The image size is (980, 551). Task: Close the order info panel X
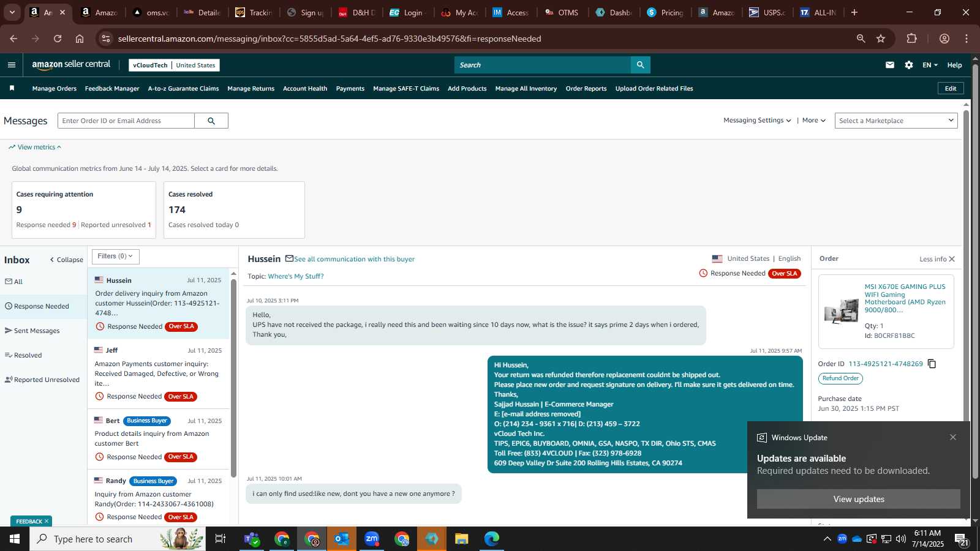tap(952, 259)
